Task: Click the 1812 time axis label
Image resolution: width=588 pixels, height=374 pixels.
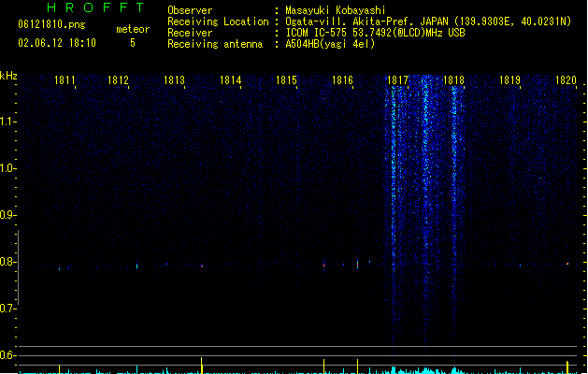Action: pyautogui.click(x=118, y=80)
